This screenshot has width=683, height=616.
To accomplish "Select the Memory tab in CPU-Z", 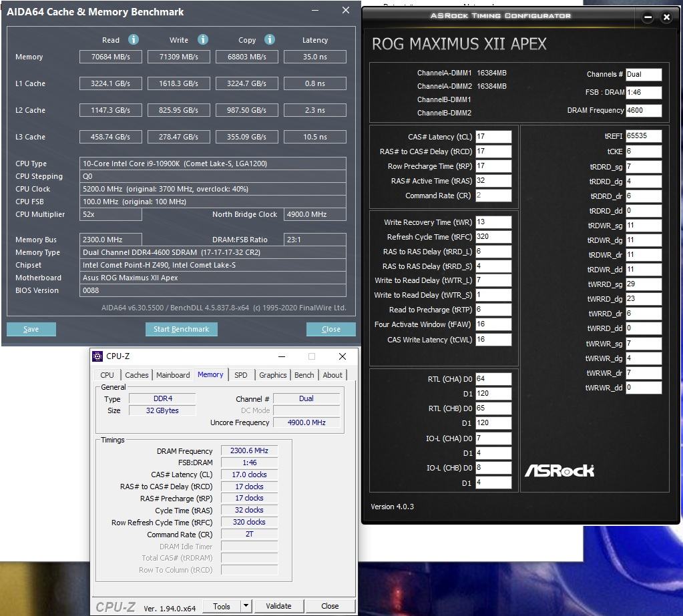I will click(210, 374).
